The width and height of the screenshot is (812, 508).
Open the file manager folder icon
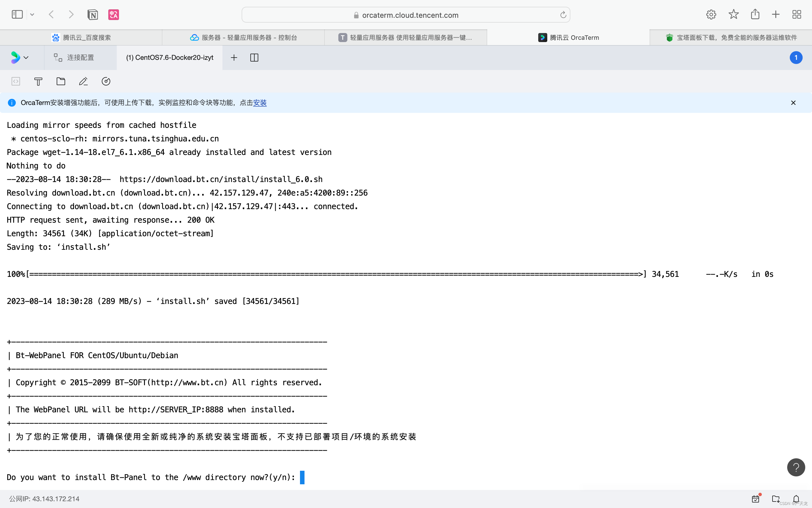coord(61,81)
